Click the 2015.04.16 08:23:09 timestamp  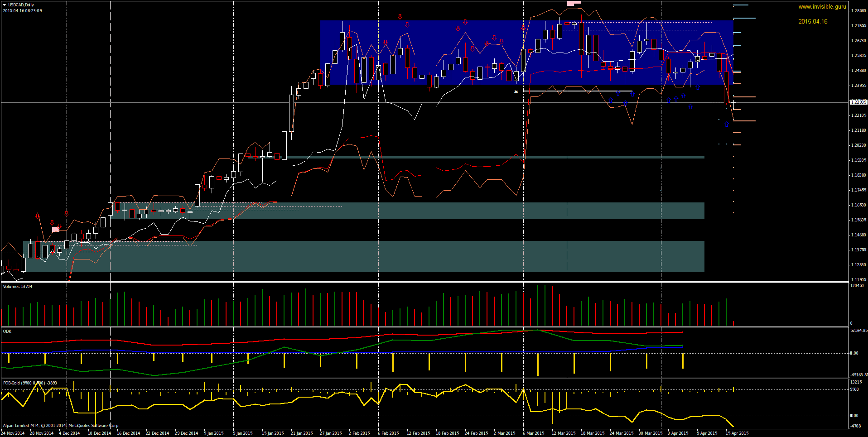23,11
